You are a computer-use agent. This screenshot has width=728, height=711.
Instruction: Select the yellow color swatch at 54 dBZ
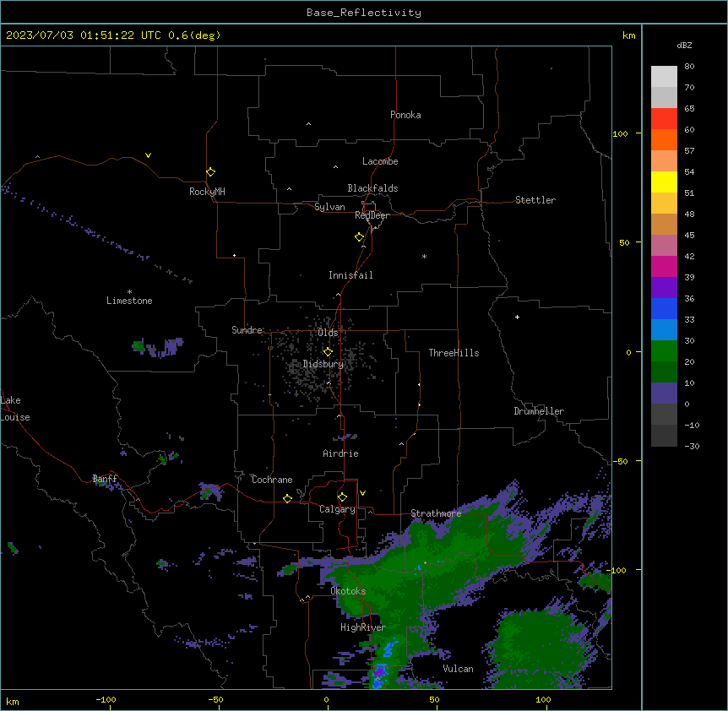664,182
